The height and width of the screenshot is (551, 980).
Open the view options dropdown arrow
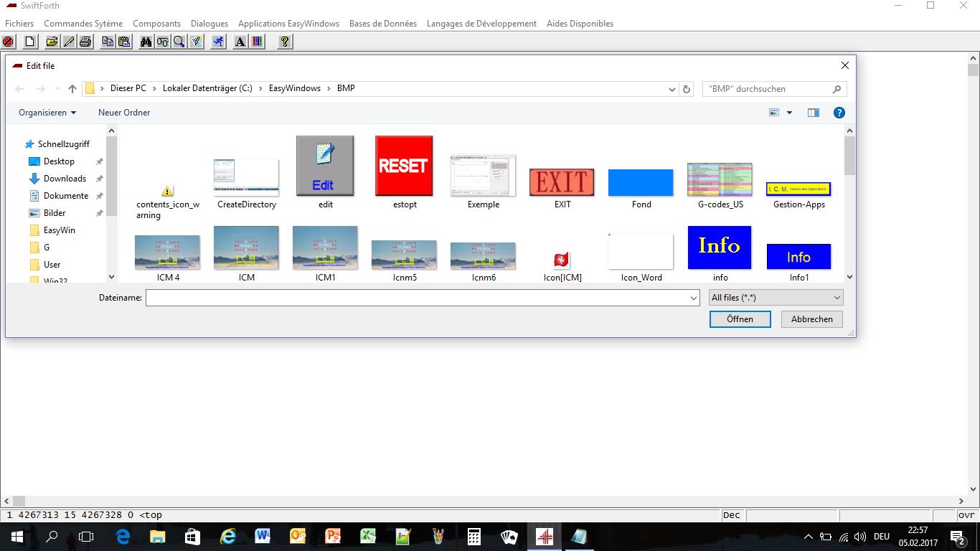pos(790,113)
